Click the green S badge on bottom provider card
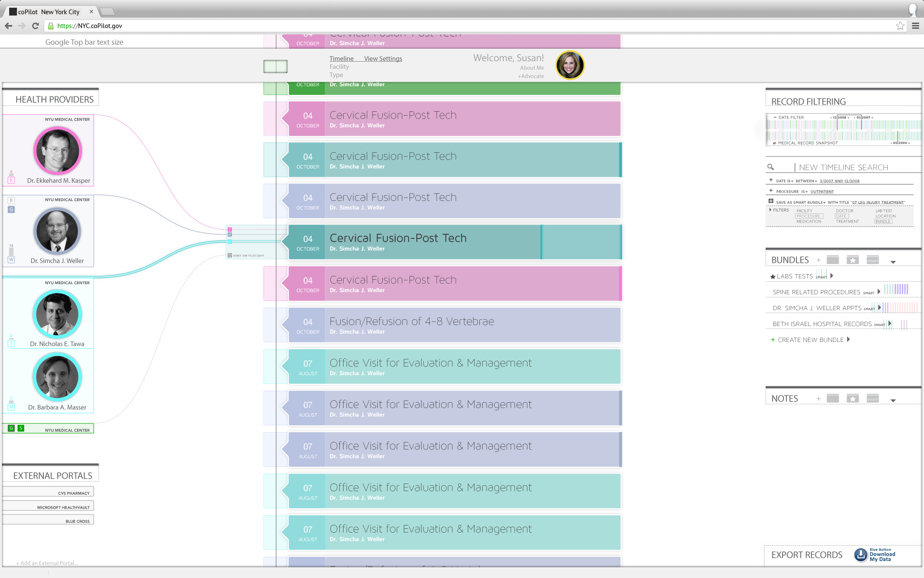 click(x=21, y=428)
